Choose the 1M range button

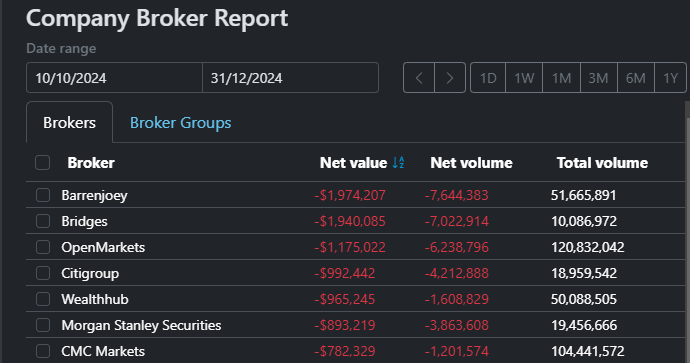click(x=562, y=78)
